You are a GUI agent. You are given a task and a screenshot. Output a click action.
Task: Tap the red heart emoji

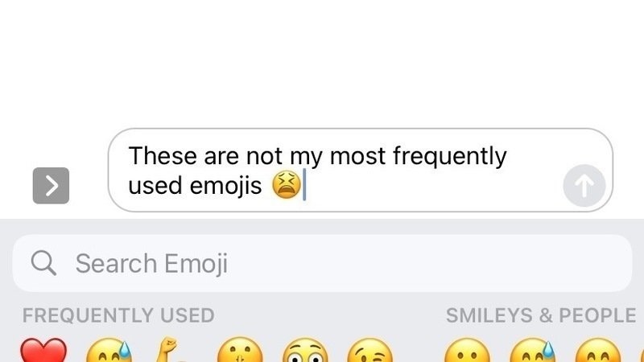[x=42, y=352]
